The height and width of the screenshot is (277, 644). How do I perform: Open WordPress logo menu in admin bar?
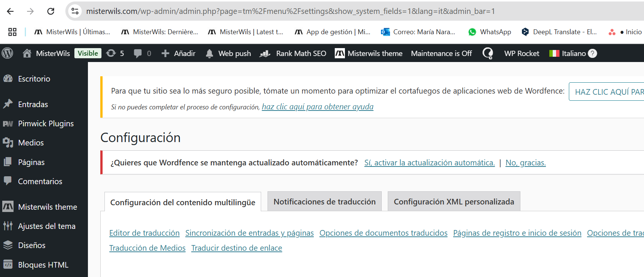pyautogui.click(x=8, y=53)
